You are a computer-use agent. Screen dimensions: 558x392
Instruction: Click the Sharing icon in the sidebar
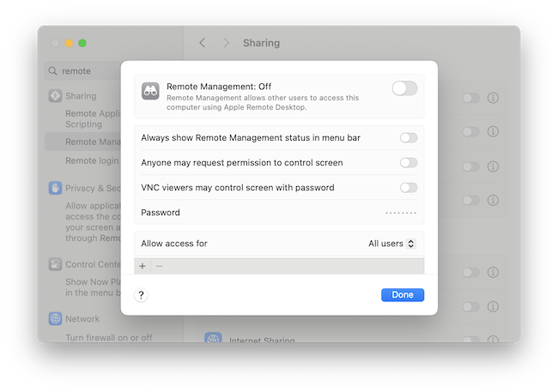click(x=55, y=96)
